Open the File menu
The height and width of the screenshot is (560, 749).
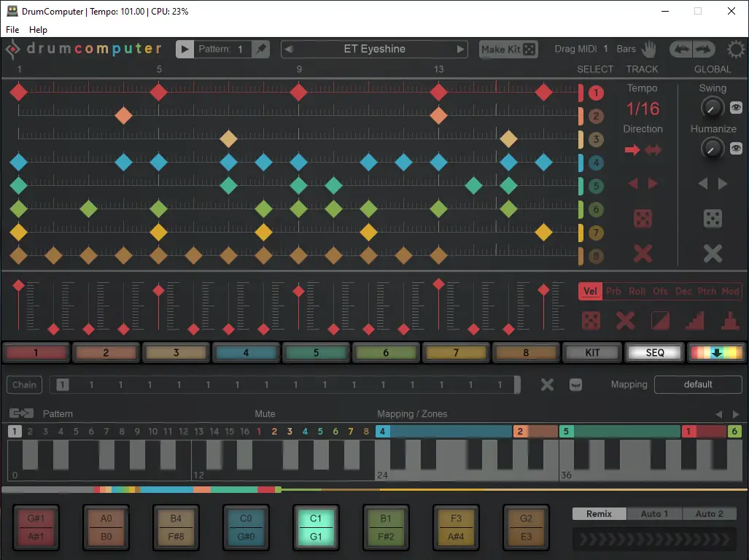coord(12,30)
